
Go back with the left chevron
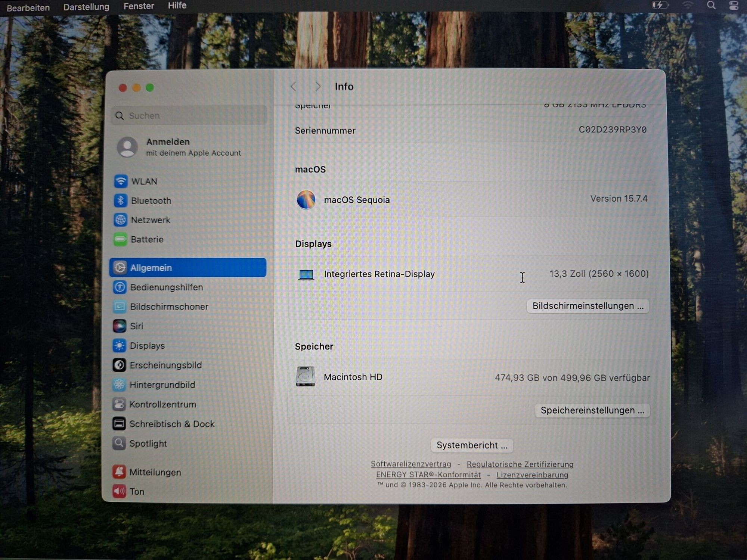pos(294,87)
